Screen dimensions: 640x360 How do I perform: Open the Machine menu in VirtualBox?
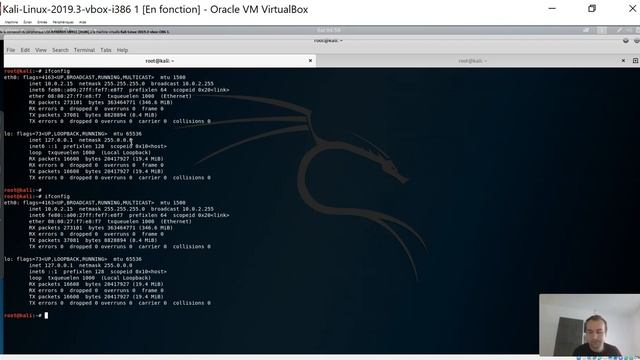pos(11,22)
